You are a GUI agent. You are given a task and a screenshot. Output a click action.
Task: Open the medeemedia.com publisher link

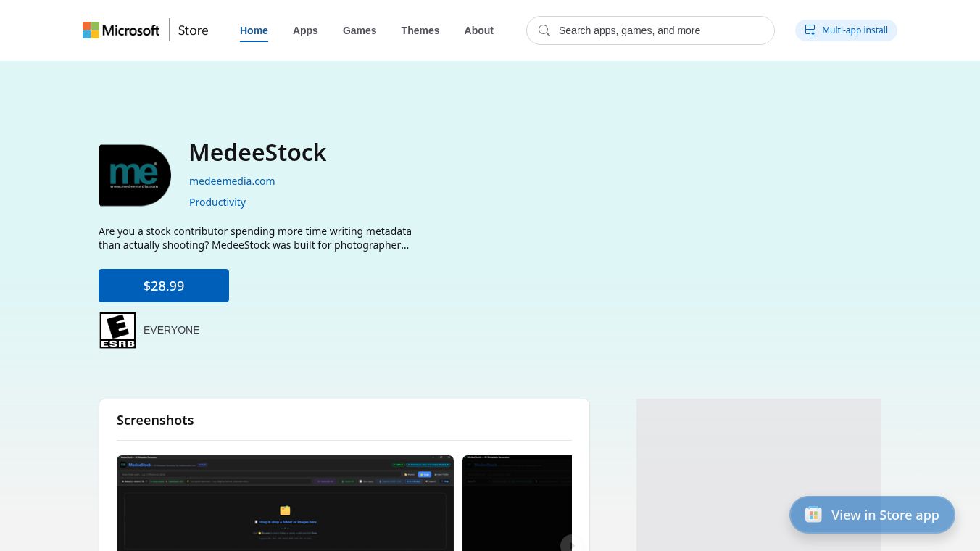coord(232,181)
